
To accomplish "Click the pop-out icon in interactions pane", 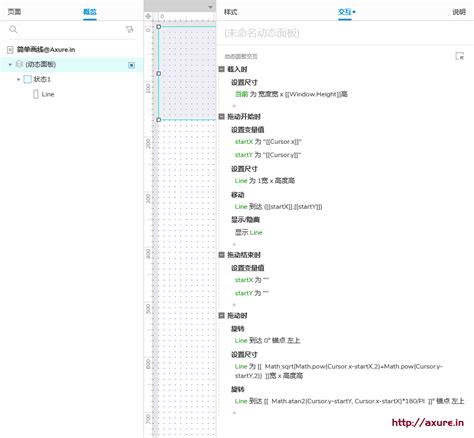I will 460,56.
